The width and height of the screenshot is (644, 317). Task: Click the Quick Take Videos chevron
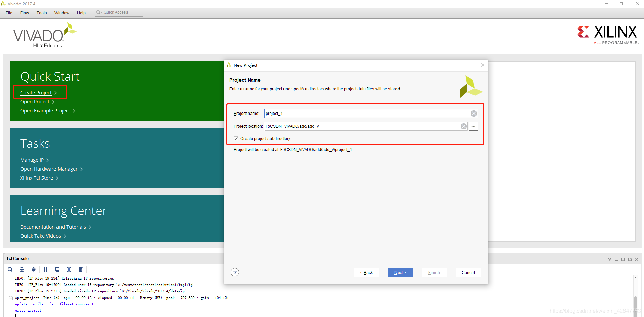tap(65, 236)
